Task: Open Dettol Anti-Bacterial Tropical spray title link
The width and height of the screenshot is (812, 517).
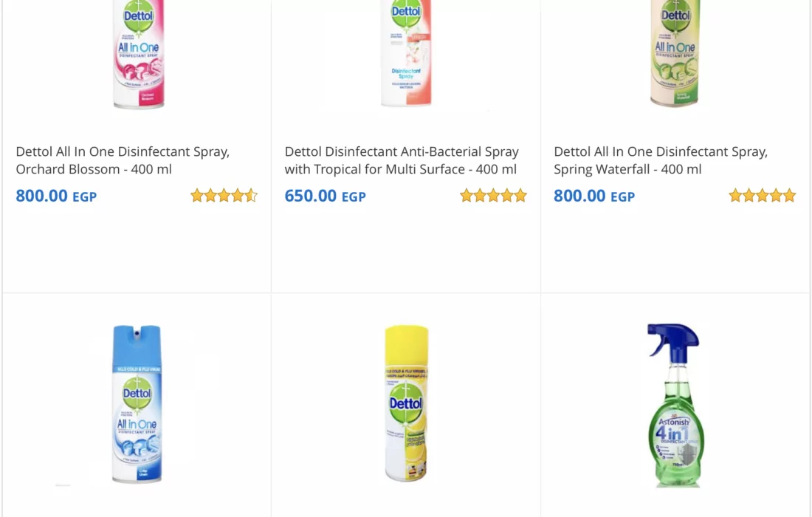Action: pyautogui.click(x=402, y=160)
